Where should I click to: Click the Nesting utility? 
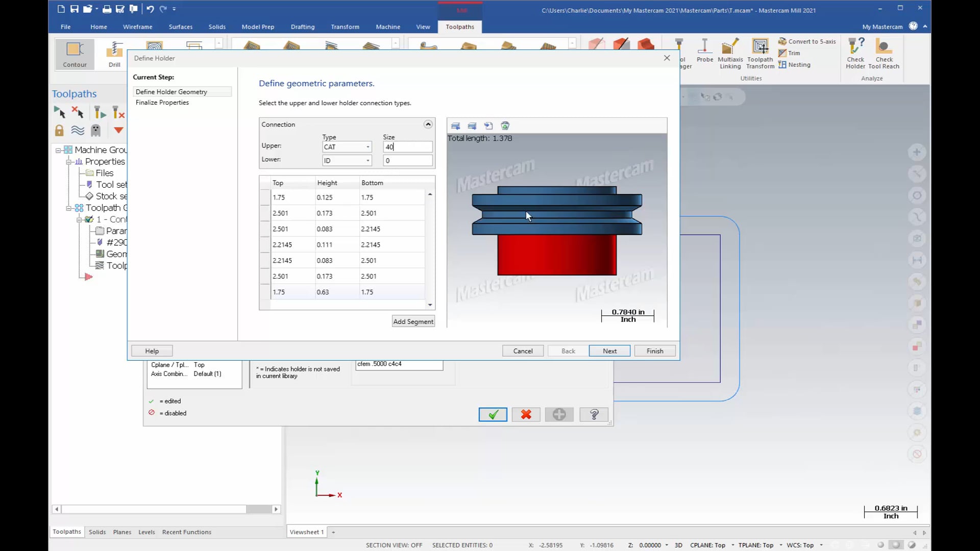pos(794,65)
